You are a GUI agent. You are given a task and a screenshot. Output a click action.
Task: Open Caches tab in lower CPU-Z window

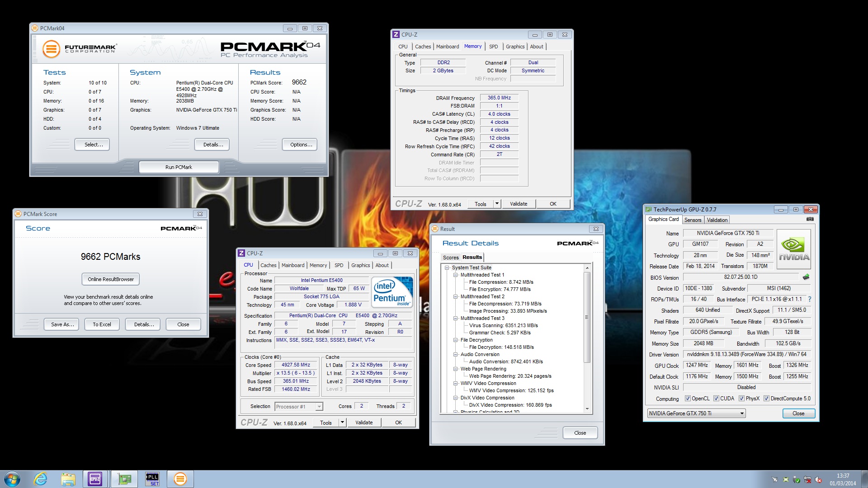pyautogui.click(x=268, y=265)
